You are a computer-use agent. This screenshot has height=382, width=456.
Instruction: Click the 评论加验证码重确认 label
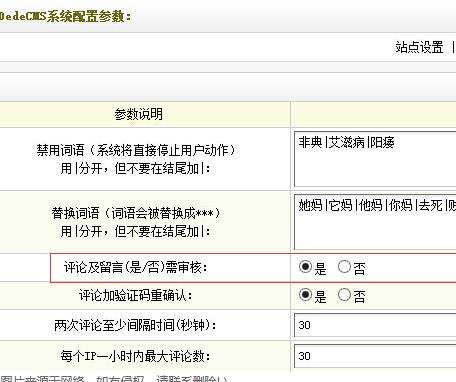click(x=136, y=295)
